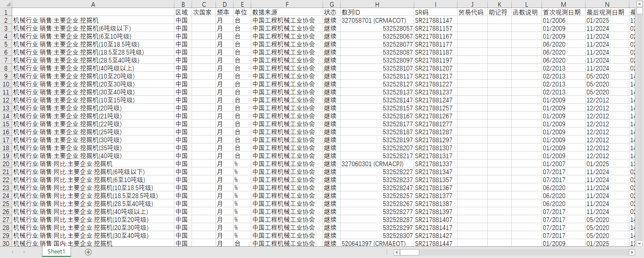Viewport: 644px width, 258px height.
Task: Click the tab bar splitter dots handle
Action: [x=387, y=252]
